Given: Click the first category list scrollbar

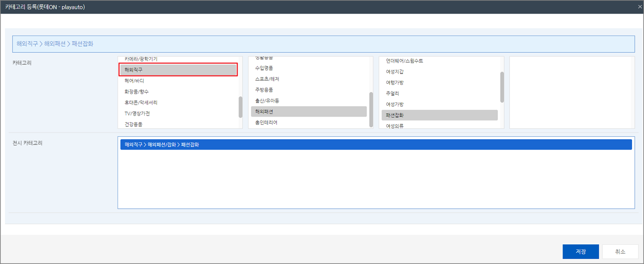Looking at the screenshot, I should (240, 107).
